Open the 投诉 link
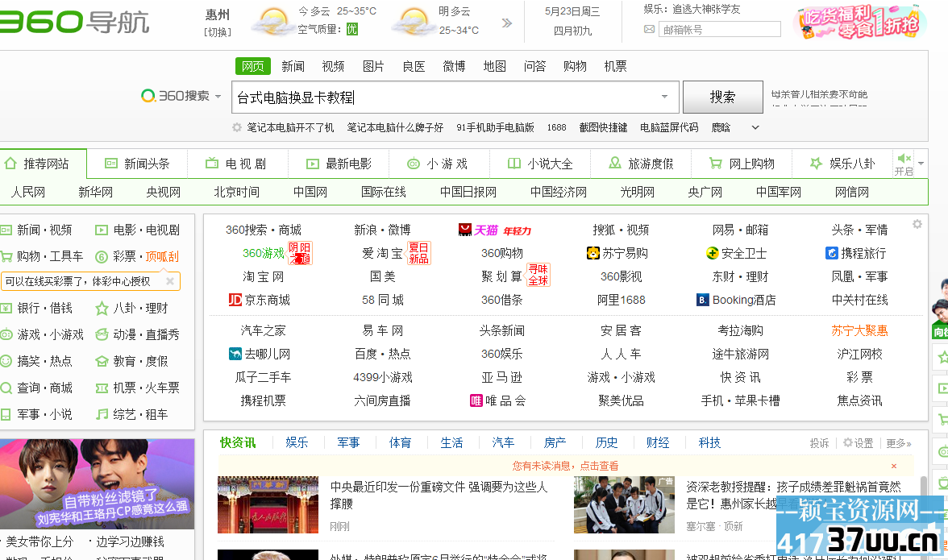The image size is (948, 560). coord(819,443)
